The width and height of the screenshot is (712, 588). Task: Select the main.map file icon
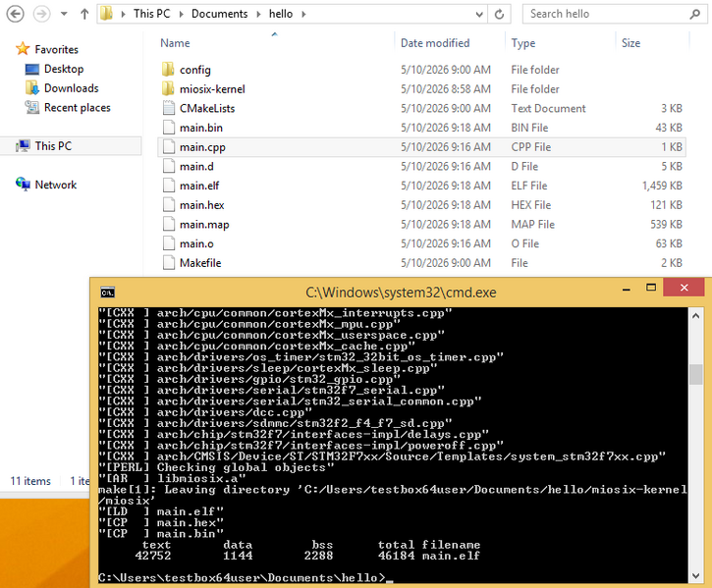(x=169, y=224)
